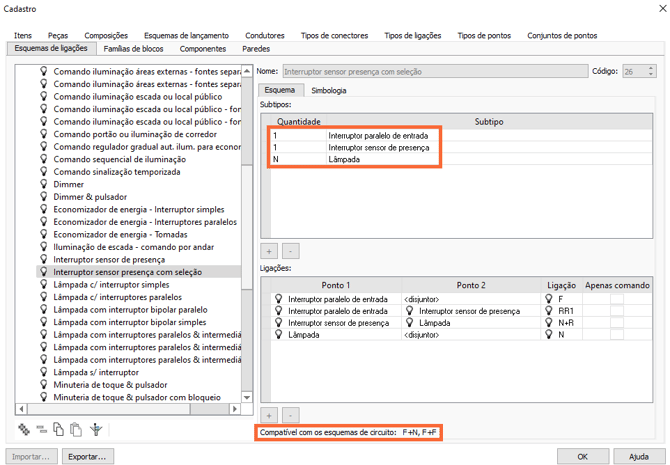Click the bulb icon in the N+R Ligação cell

click(x=550, y=324)
